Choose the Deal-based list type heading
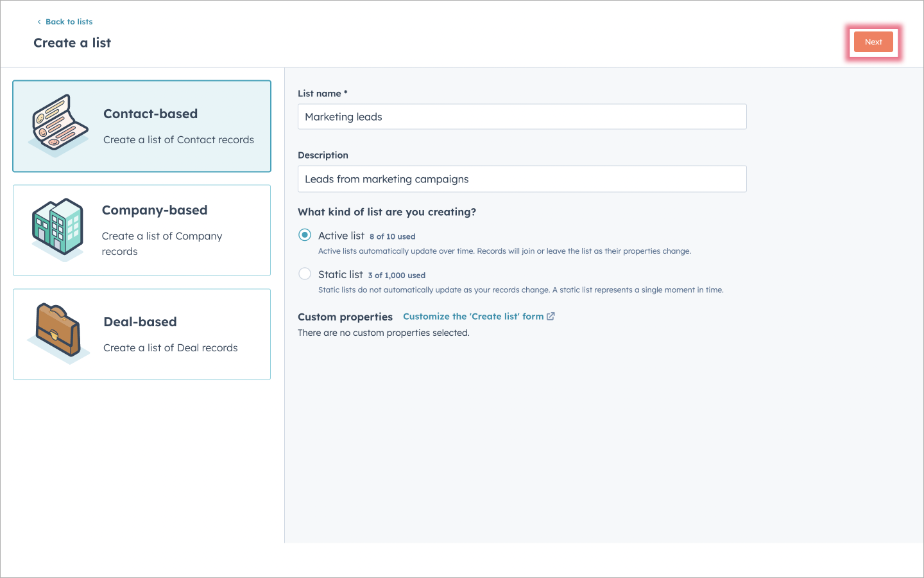The width and height of the screenshot is (924, 578). pyautogui.click(x=140, y=322)
